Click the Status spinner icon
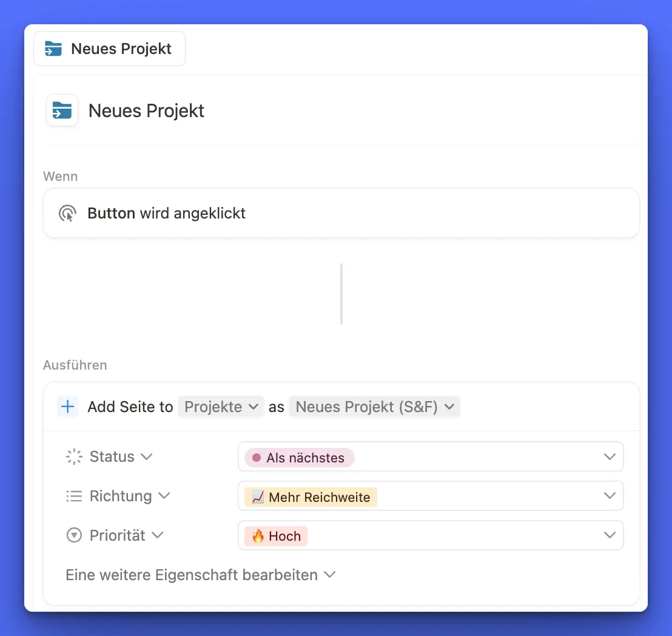 click(74, 457)
